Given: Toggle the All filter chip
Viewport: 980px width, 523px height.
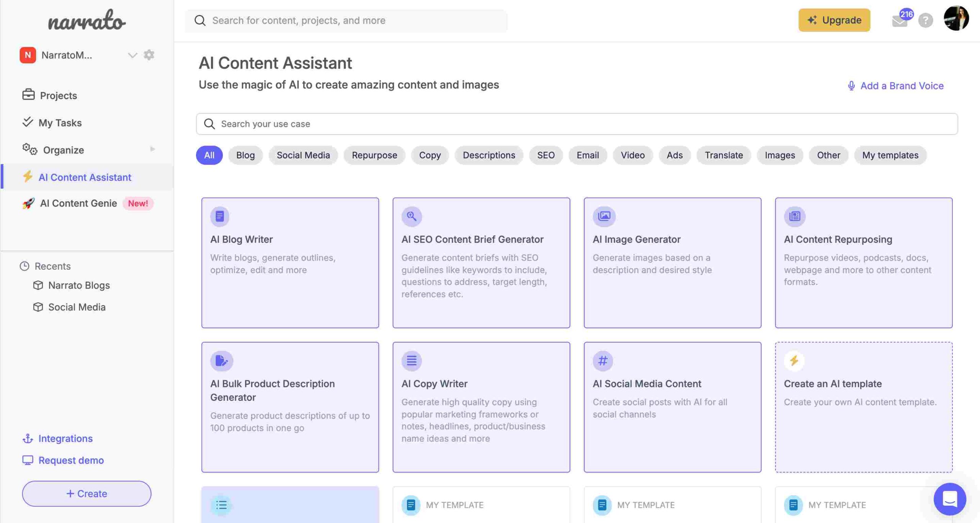Looking at the screenshot, I should point(209,155).
